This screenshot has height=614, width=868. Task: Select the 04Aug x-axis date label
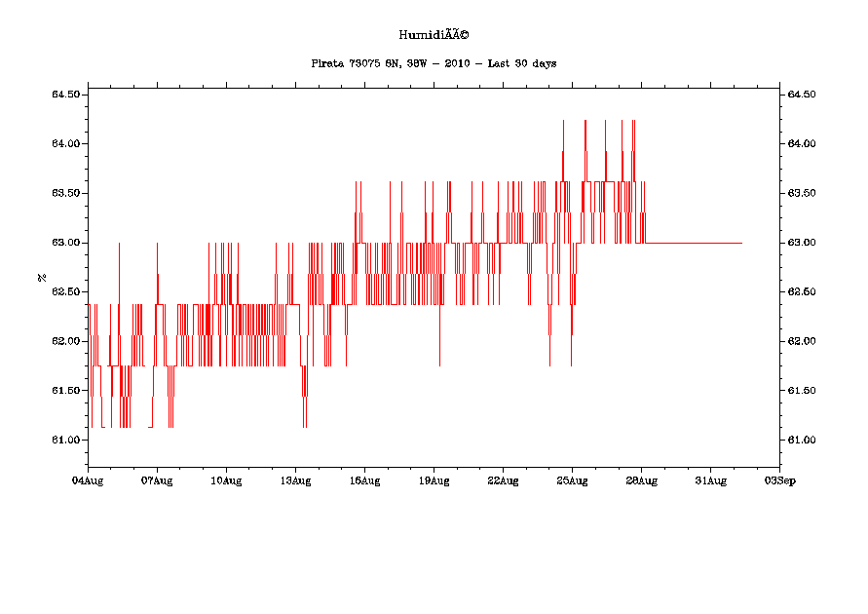88,480
